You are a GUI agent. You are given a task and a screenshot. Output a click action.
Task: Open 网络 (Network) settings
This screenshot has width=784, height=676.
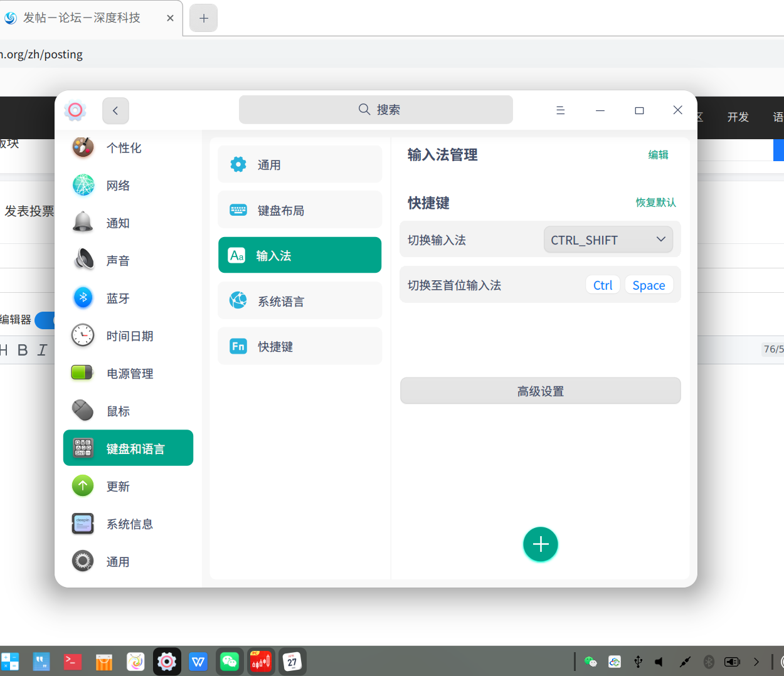click(128, 186)
